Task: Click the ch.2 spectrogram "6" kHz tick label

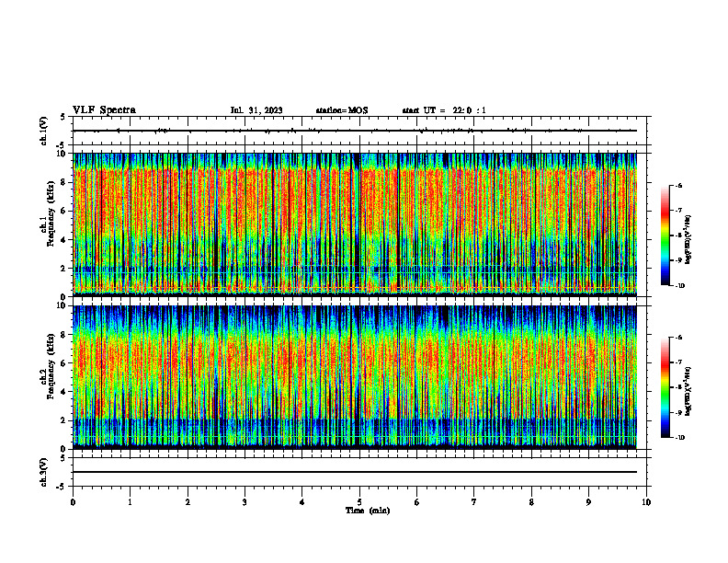Action: point(64,363)
